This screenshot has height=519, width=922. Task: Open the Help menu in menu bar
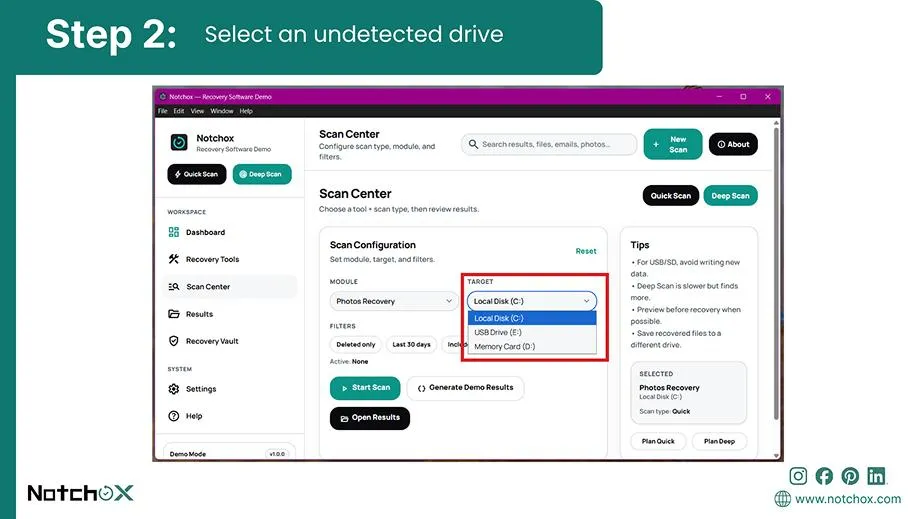click(x=246, y=111)
